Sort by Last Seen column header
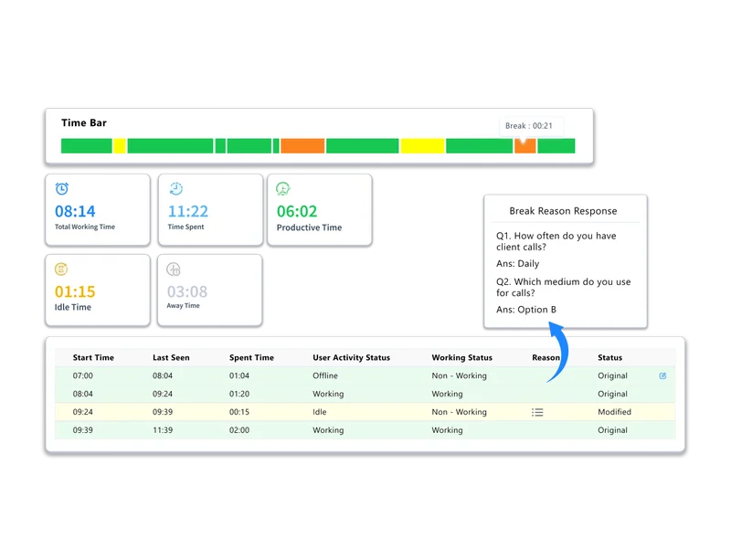This screenshot has height=560, width=731. click(x=171, y=357)
